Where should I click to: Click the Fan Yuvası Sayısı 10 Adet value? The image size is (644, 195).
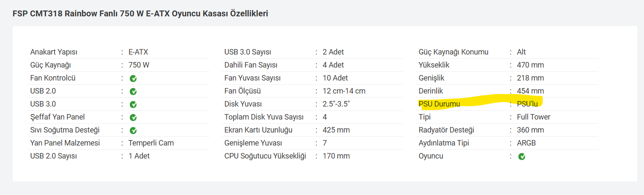pyautogui.click(x=335, y=78)
